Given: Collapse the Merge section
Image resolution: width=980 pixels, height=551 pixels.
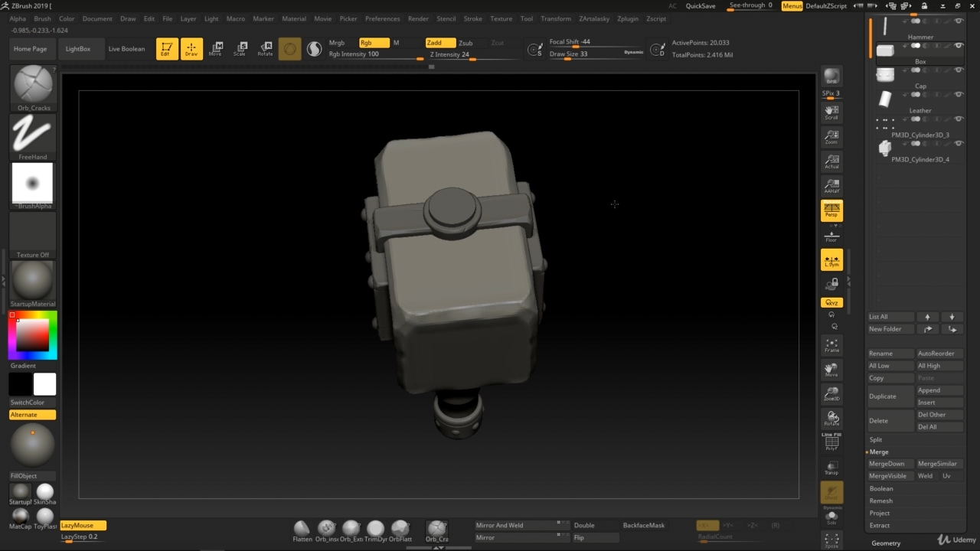Looking at the screenshot, I should [x=879, y=452].
